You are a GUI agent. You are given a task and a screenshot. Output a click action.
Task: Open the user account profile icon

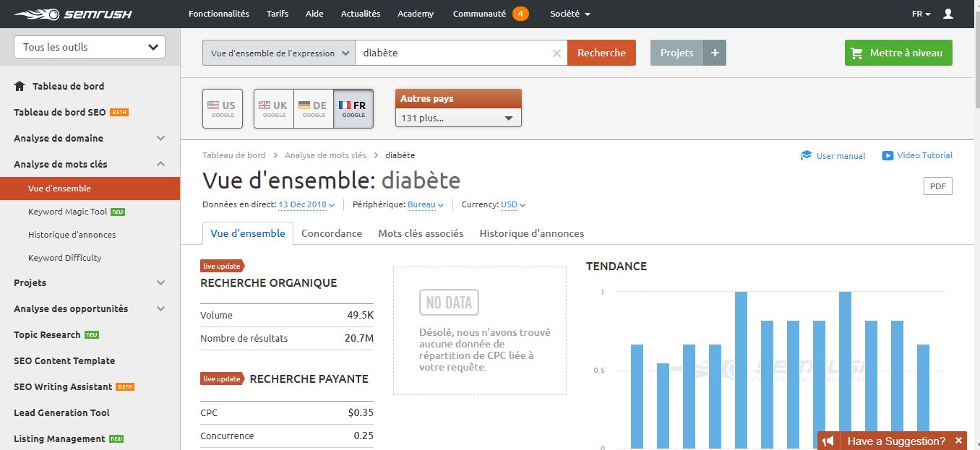pos(948,14)
